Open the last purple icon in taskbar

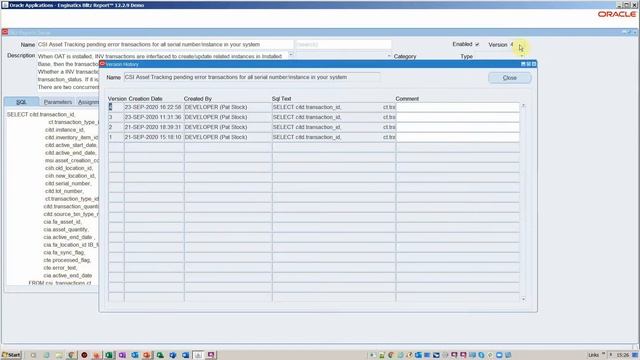tap(211, 355)
